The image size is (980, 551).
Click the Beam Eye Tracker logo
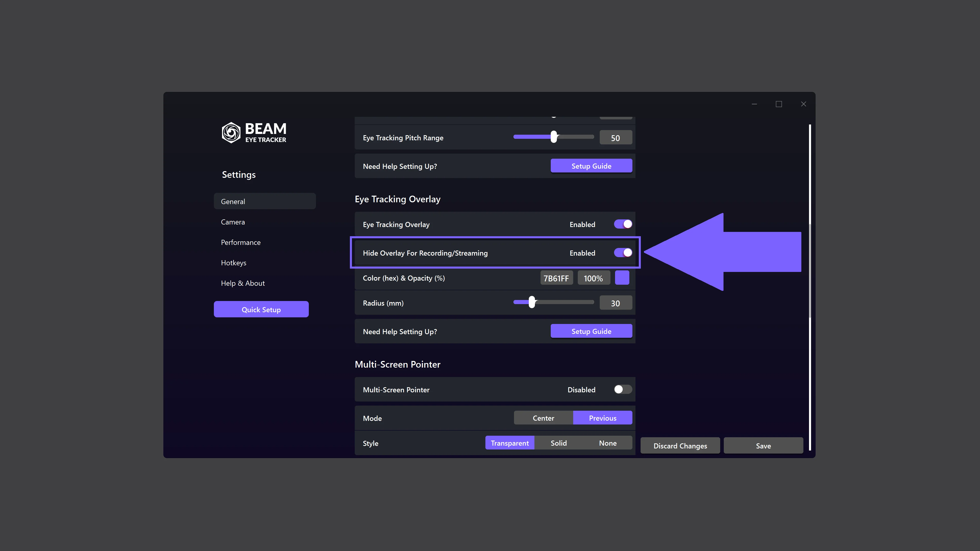coord(254,132)
